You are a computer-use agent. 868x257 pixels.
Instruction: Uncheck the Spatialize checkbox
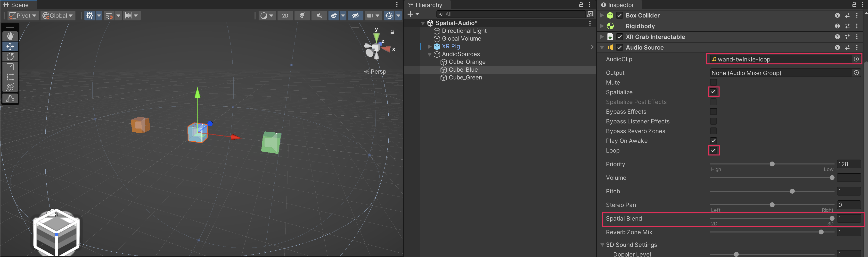pyautogui.click(x=713, y=92)
